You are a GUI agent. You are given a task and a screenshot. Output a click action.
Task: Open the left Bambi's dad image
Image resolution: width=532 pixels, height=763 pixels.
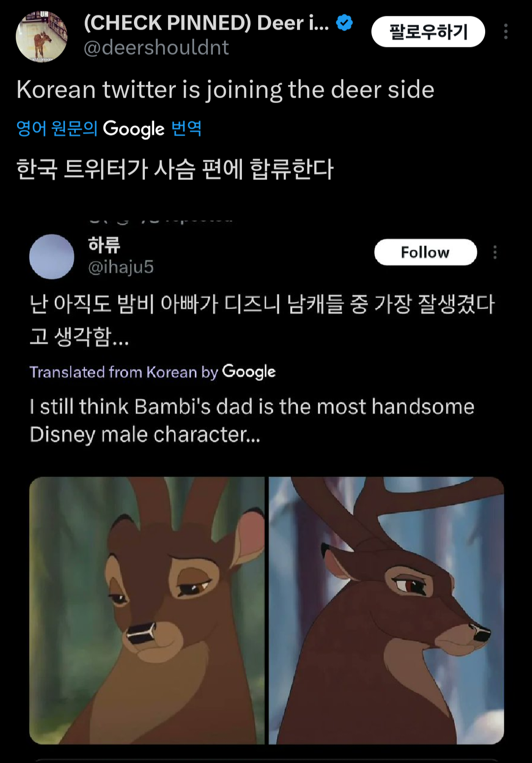point(147,610)
